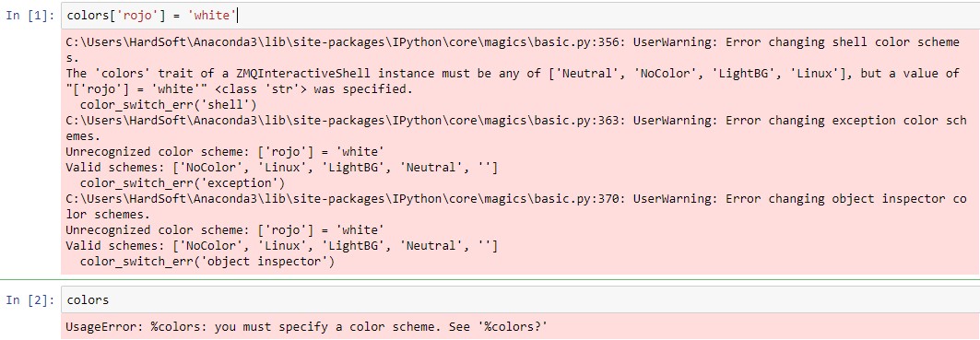Click the ZMQInteractiveShell trait error line
The image size is (980, 340).
pyautogui.click(x=513, y=73)
